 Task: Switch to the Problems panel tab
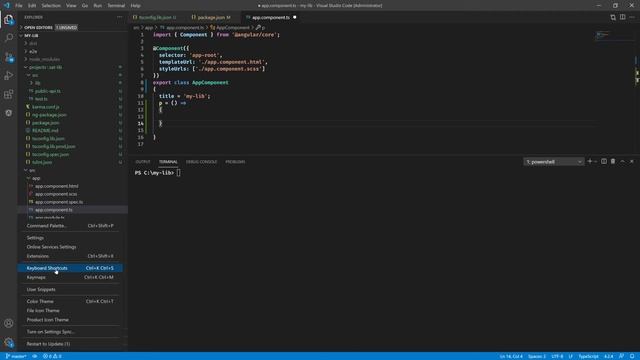pos(235,162)
